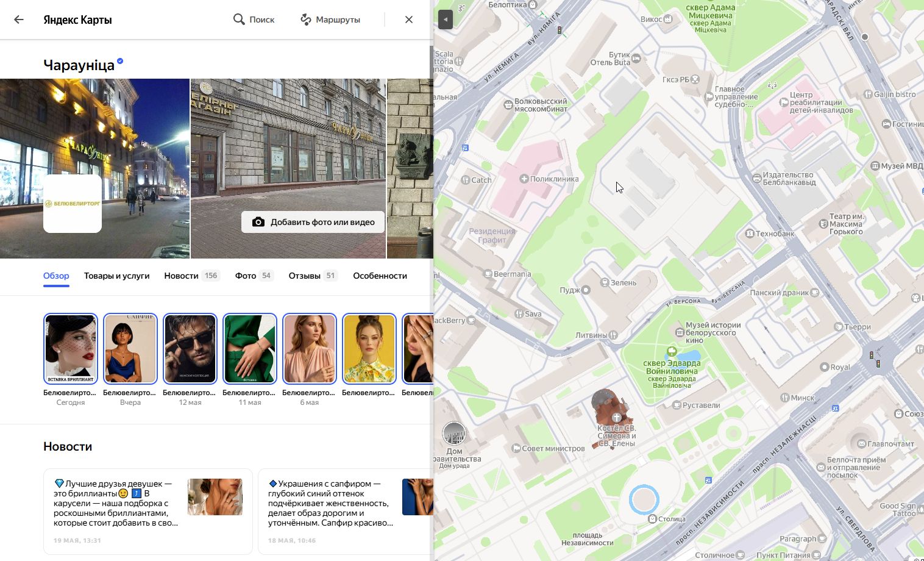Select the Royal map marker
The image size is (924, 561).
pos(824,367)
